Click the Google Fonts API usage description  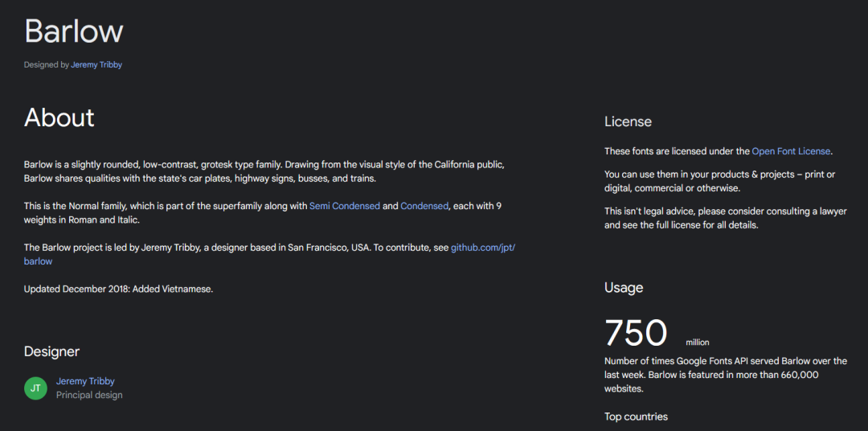[725, 375]
